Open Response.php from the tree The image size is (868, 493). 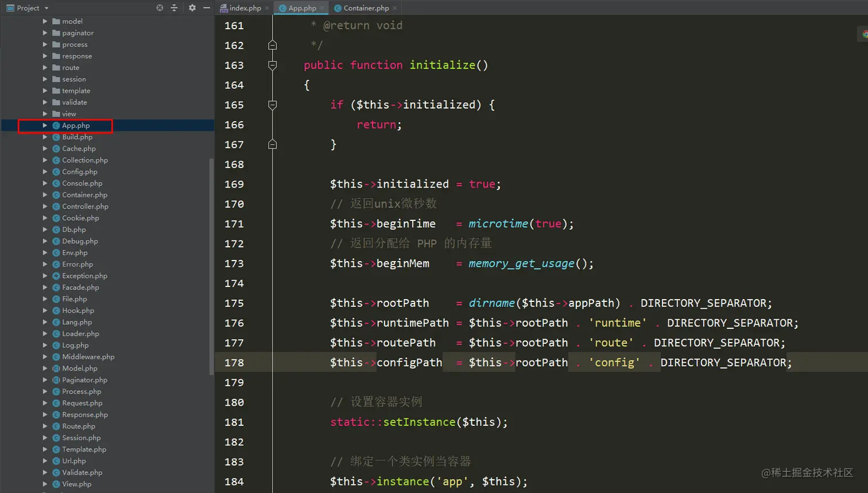pyautogui.click(x=85, y=414)
